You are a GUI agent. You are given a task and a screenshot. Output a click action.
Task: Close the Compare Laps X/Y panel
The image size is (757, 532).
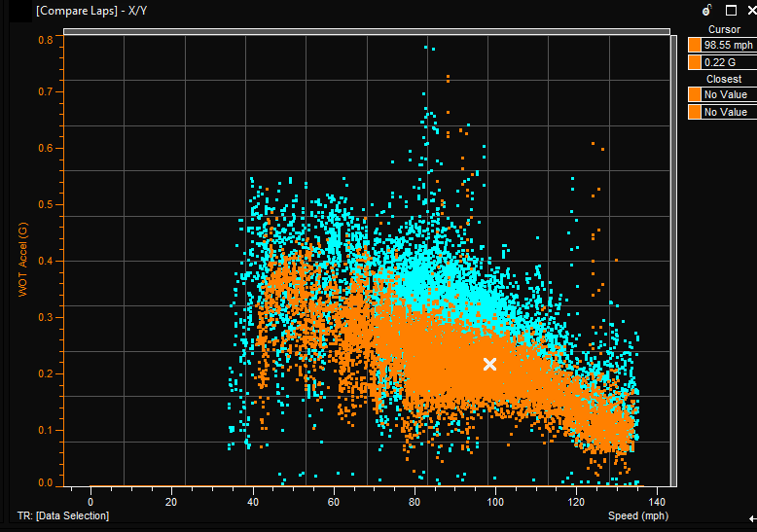[x=752, y=10]
